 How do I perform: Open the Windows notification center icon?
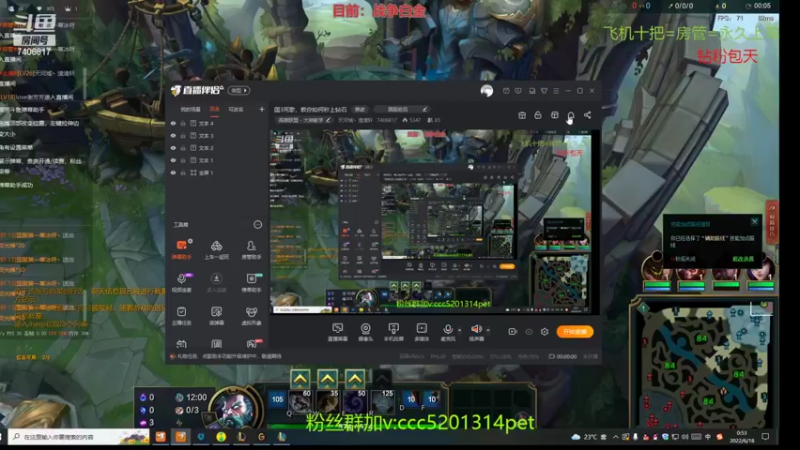(765, 437)
